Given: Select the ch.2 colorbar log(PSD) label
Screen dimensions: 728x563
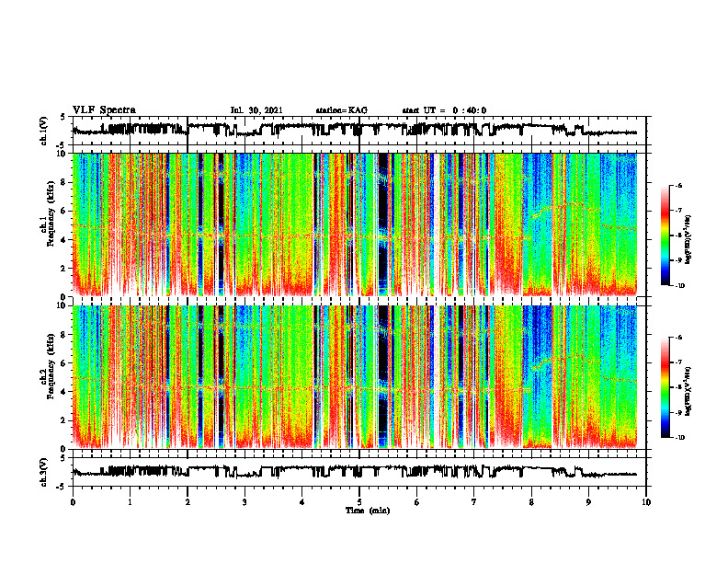Looking at the screenshot, I should click(x=688, y=390).
